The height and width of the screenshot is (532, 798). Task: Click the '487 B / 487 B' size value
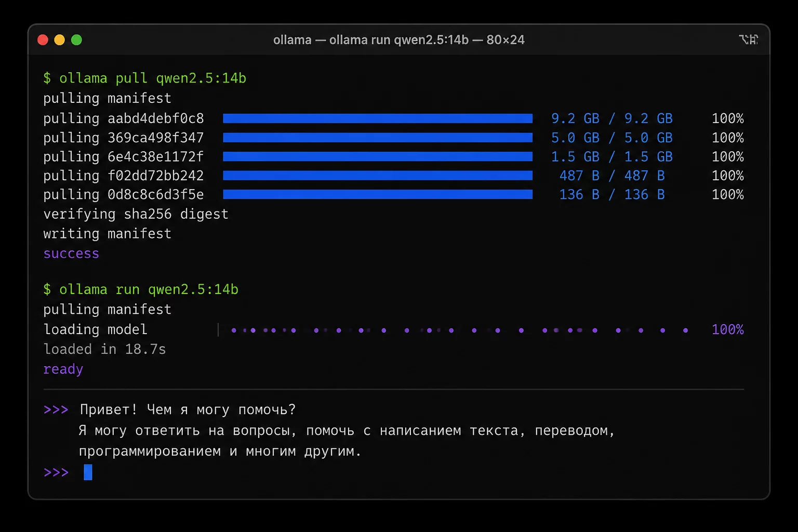click(x=612, y=176)
